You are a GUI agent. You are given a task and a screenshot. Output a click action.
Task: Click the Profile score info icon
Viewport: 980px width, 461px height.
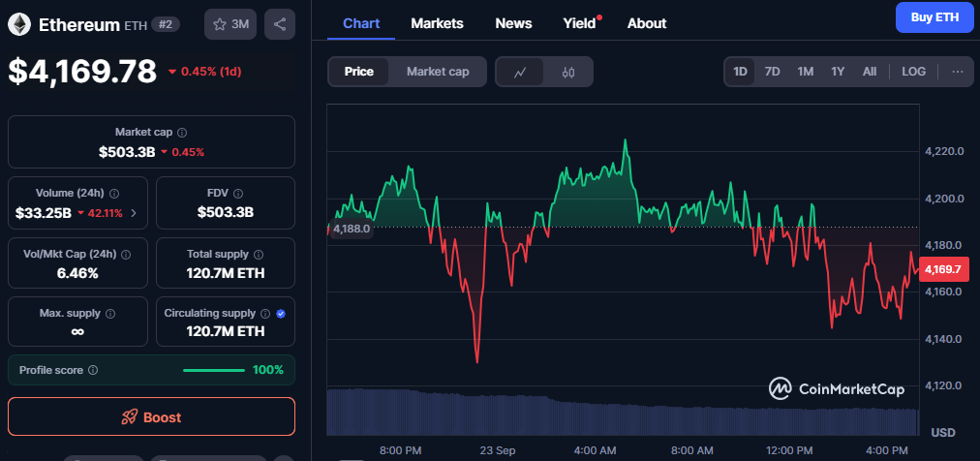[x=93, y=370]
